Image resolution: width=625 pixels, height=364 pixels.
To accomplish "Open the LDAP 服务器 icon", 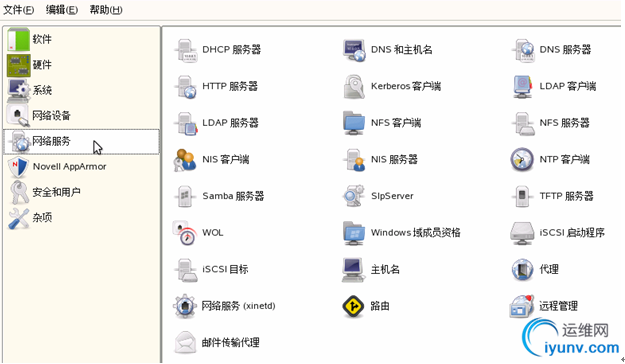I will tap(185, 124).
